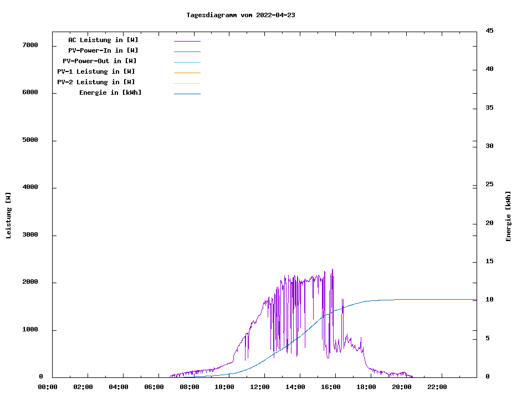Select the 16:00 tick label on time axis
This screenshot has height=399, width=532.
click(331, 387)
